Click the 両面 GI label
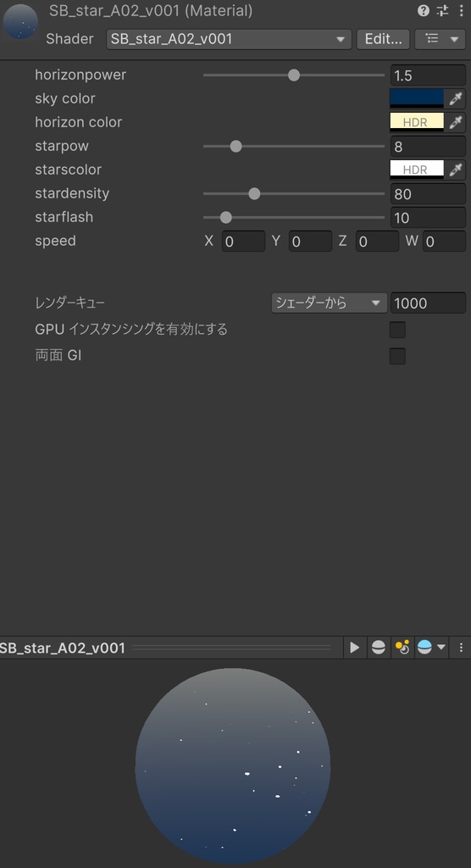This screenshot has width=471, height=868. pyautogui.click(x=58, y=356)
